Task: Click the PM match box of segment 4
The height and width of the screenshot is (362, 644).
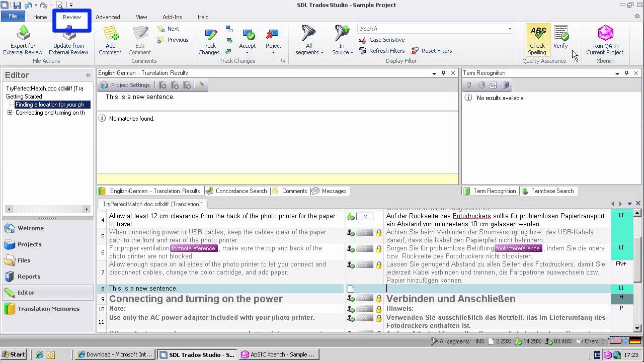Action: pos(364,217)
